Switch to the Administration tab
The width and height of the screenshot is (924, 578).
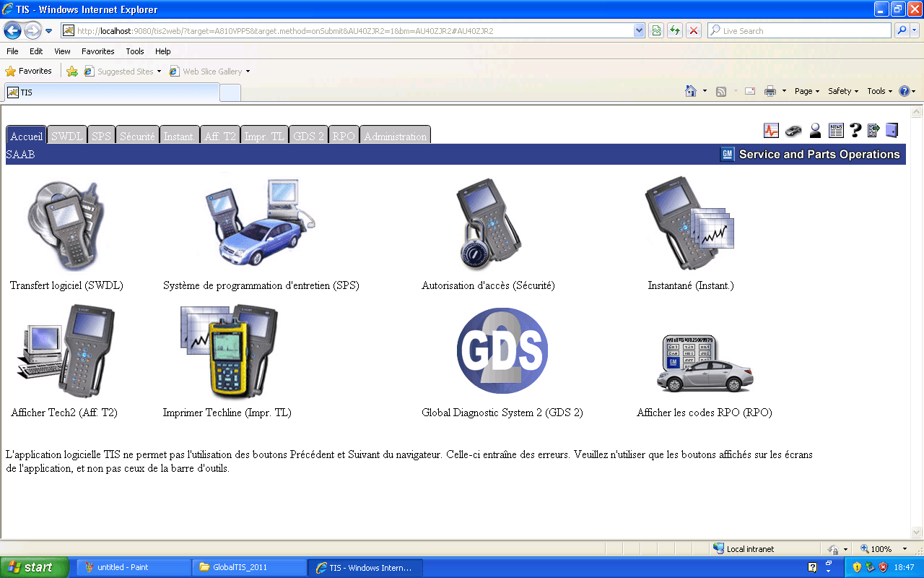[396, 135]
